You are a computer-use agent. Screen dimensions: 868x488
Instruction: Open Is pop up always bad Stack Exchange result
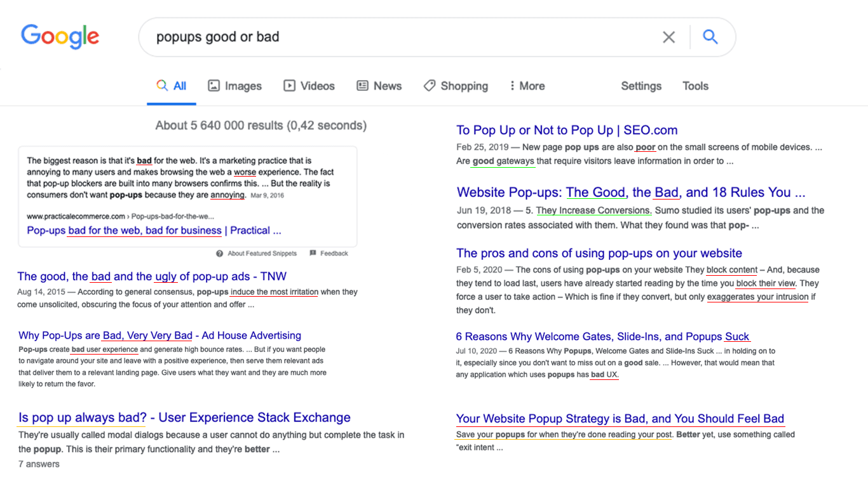coord(184,417)
